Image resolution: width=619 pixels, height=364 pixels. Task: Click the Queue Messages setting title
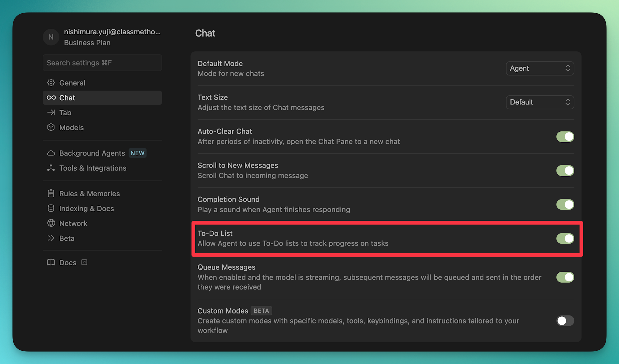point(227,267)
